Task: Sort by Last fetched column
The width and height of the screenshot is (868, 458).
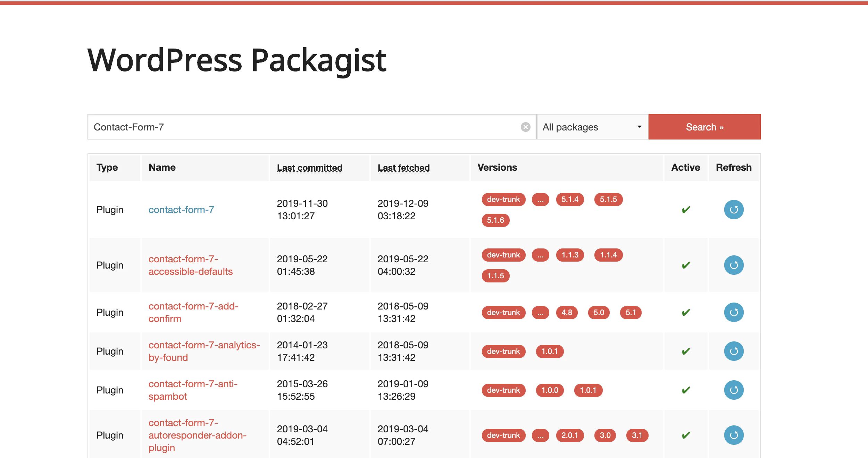Action: tap(403, 168)
